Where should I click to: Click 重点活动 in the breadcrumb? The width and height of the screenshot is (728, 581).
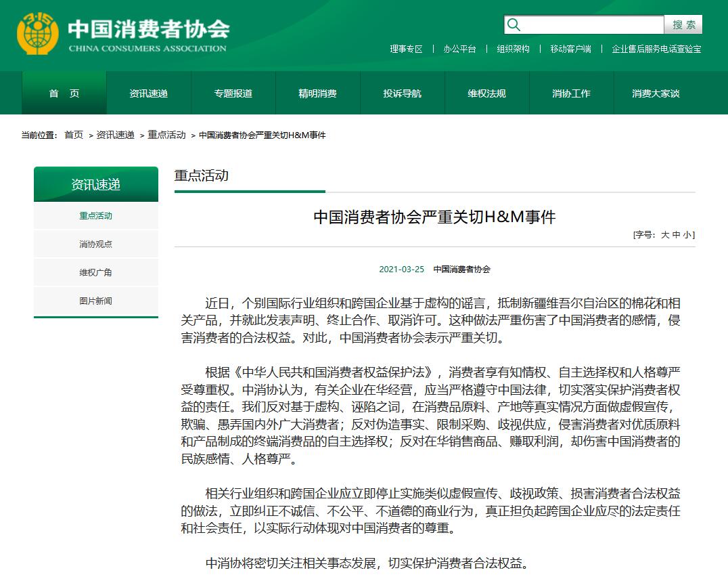pyautogui.click(x=166, y=135)
